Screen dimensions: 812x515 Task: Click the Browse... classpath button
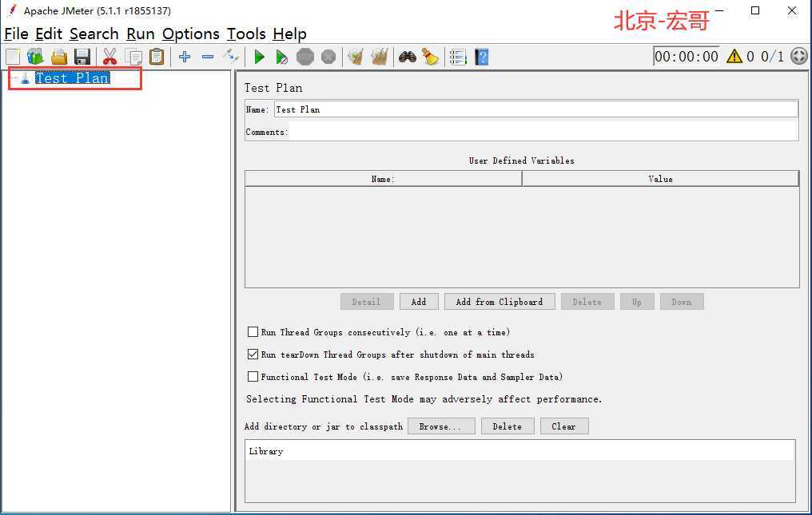coord(440,426)
